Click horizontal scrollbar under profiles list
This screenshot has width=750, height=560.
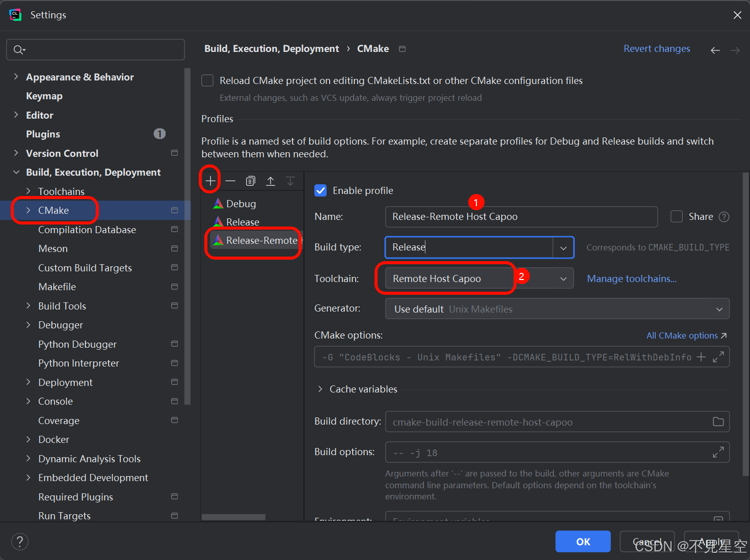pos(233,517)
